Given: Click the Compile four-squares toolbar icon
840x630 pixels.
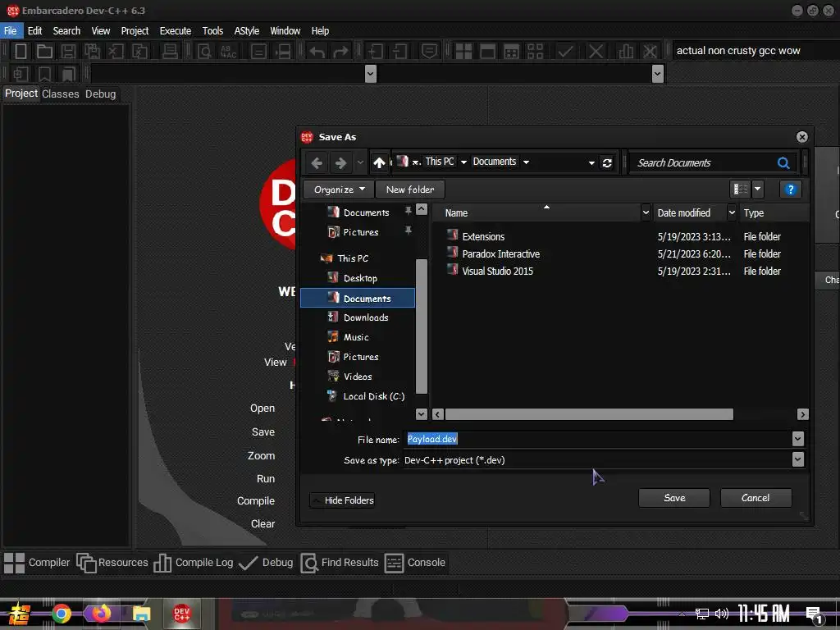Looking at the screenshot, I should (x=463, y=52).
